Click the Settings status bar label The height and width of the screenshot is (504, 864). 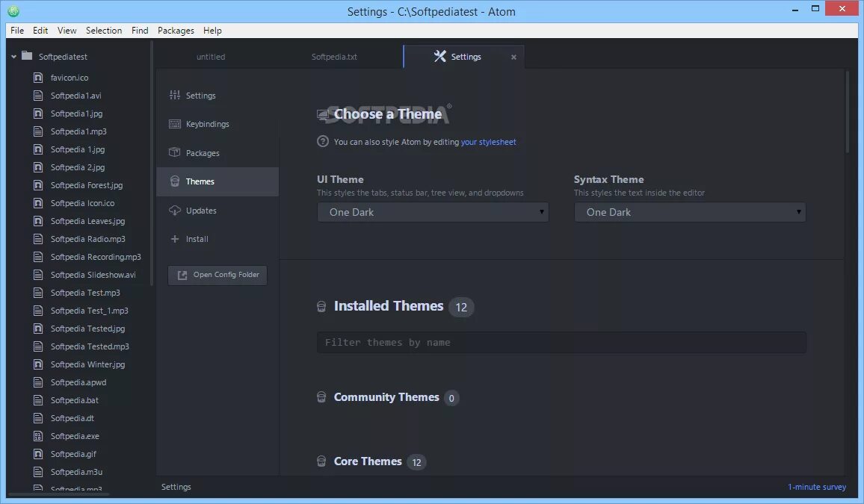pyautogui.click(x=176, y=487)
